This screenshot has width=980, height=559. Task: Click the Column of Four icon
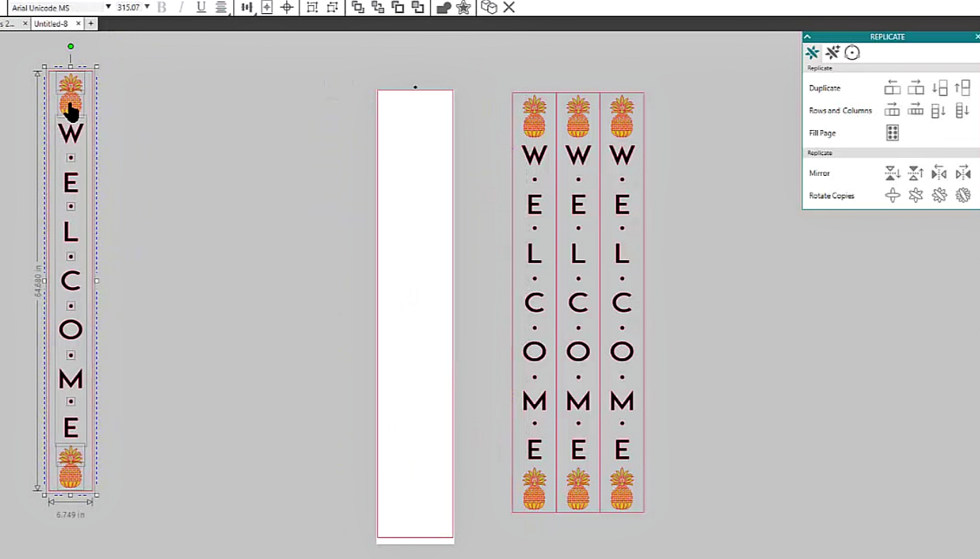click(x=963, y=110)
